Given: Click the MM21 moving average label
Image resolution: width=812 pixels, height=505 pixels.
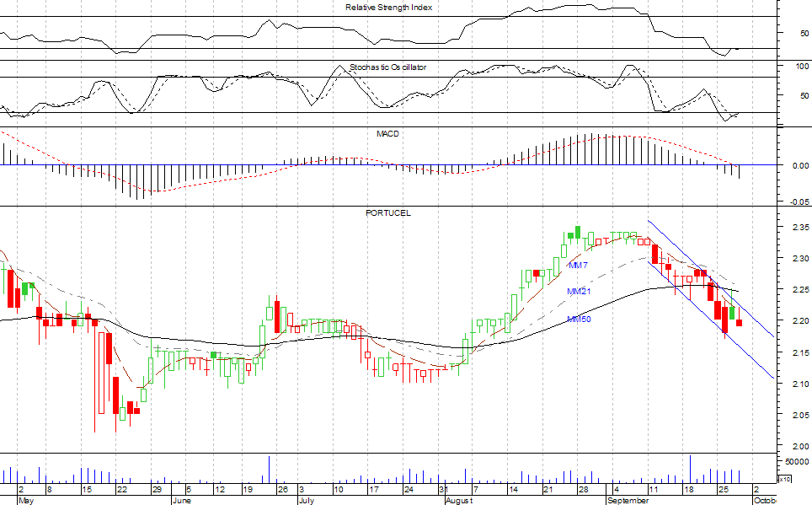Looking at the screenshot, I should pyautogui.click(x=579, y=292).
